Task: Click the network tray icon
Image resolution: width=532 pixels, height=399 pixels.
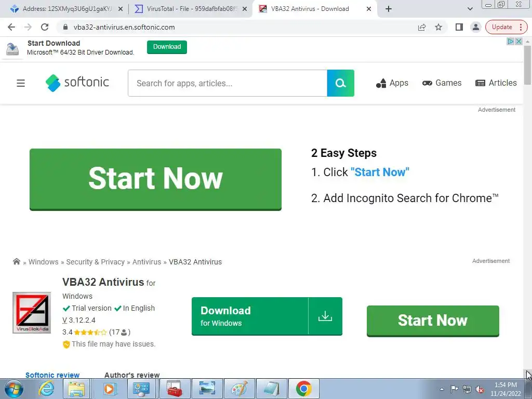Action: (x=467, y=389)
